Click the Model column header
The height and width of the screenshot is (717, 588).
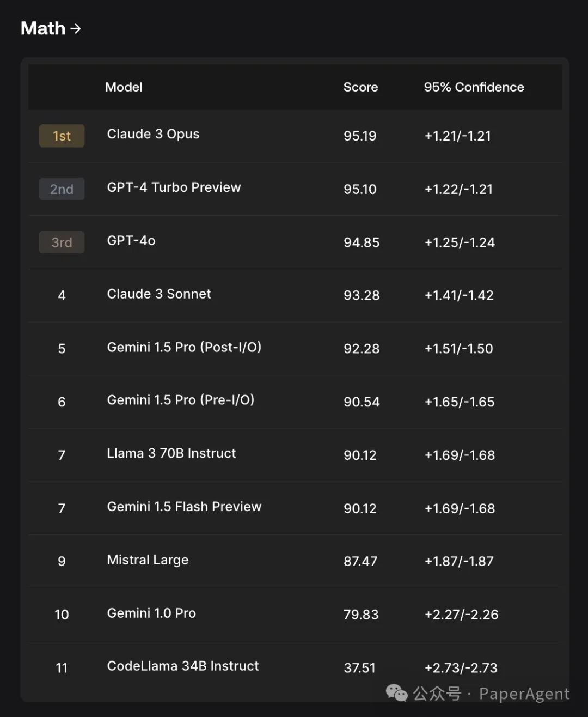pos(124,87)
